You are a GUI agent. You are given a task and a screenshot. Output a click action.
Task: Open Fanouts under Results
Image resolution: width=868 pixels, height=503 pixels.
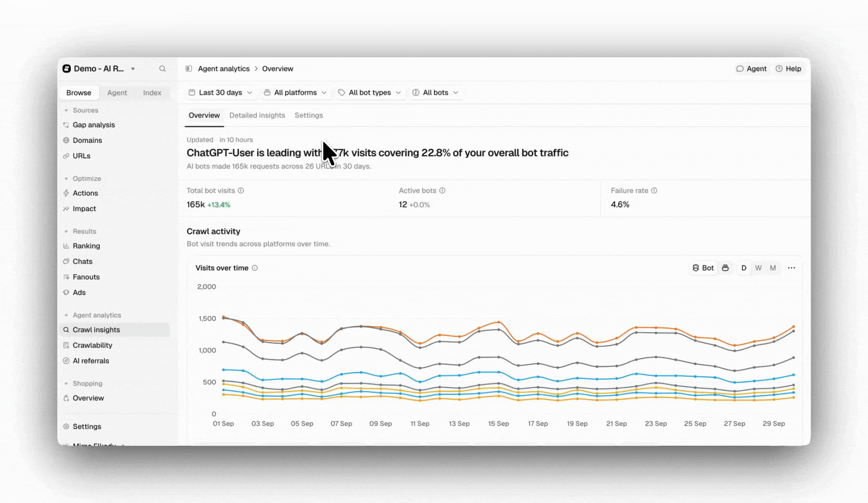pyautogui.click(x=86, y=277)
